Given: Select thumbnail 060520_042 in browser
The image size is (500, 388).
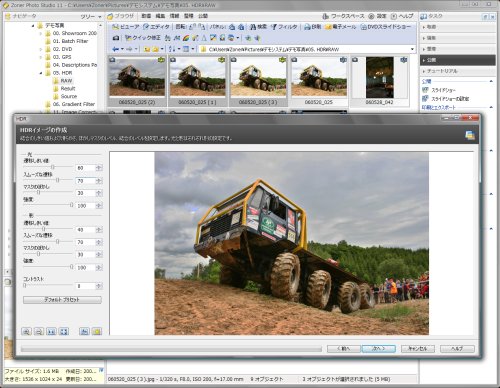Looking at the screenshot, I should click(380, 81).
